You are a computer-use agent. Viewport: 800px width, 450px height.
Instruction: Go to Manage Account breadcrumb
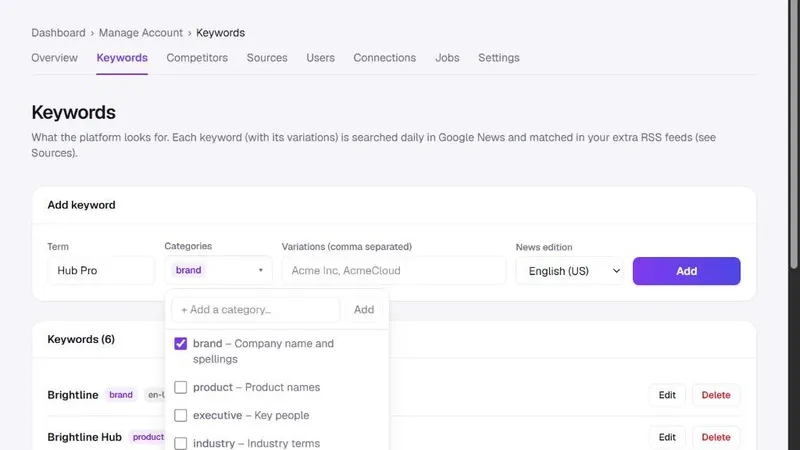pos(140,33)
